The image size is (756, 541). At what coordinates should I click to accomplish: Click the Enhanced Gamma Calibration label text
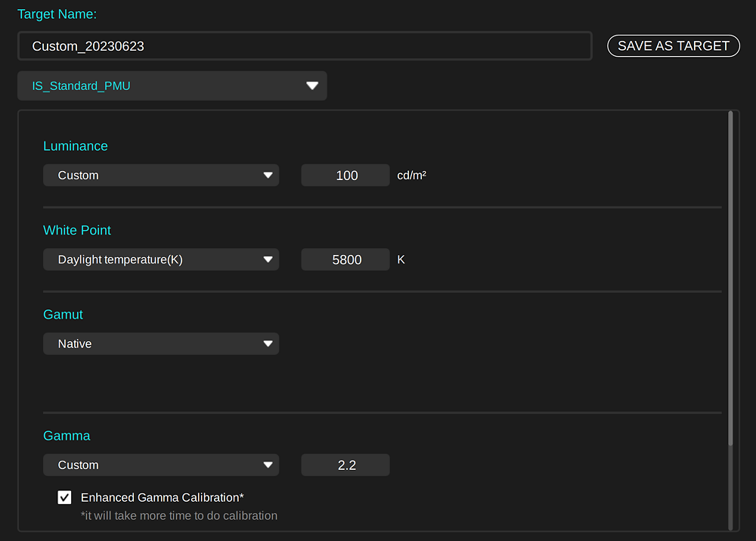click(x=162, y=497)
